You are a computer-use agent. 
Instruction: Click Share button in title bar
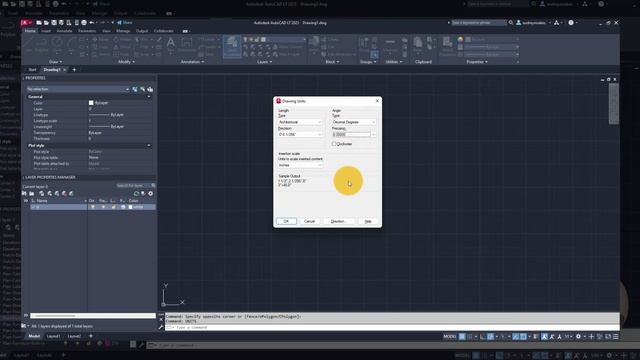click(x=125, y=23)
